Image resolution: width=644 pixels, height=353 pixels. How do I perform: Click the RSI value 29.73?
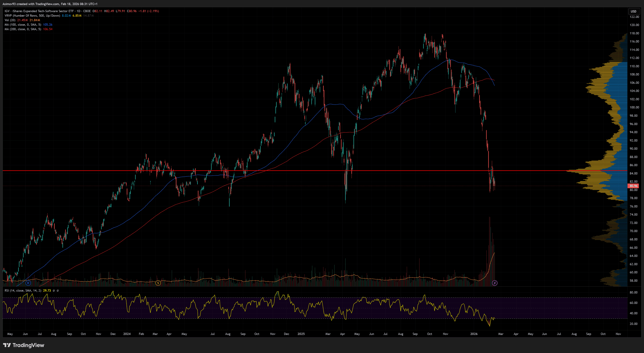click(47, 291)
